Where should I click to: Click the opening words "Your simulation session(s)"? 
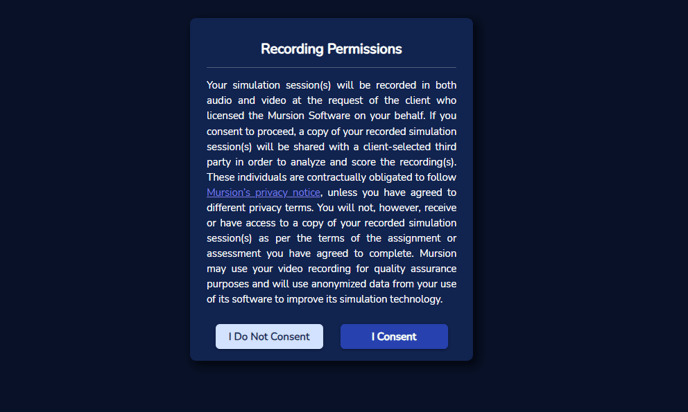[x=269, y=85]
